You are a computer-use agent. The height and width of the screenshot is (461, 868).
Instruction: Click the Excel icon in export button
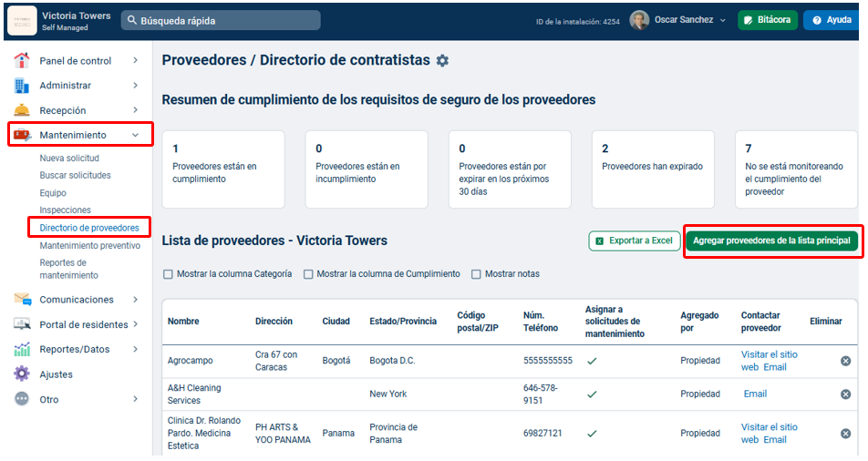pos(600,241)
